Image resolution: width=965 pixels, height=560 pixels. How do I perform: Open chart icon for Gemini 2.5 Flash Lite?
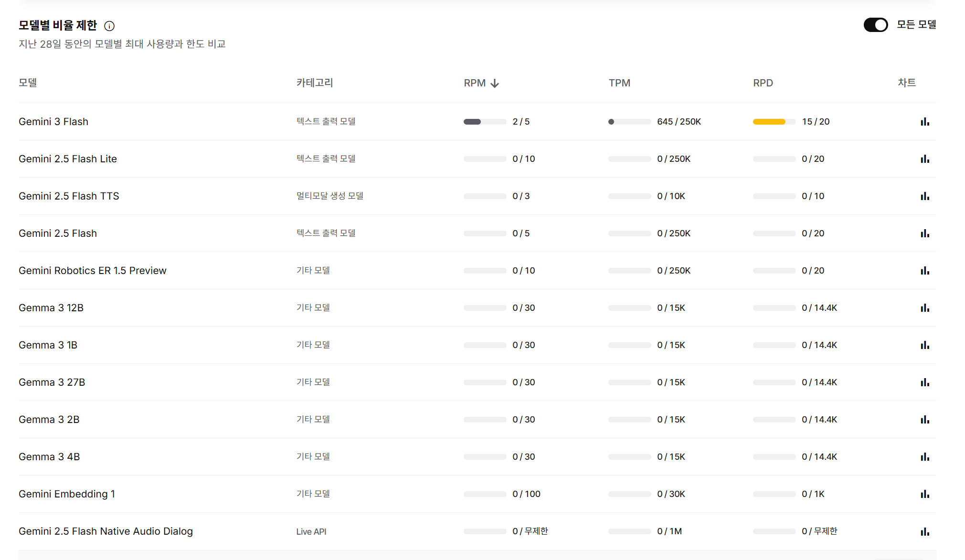[925, 159]
